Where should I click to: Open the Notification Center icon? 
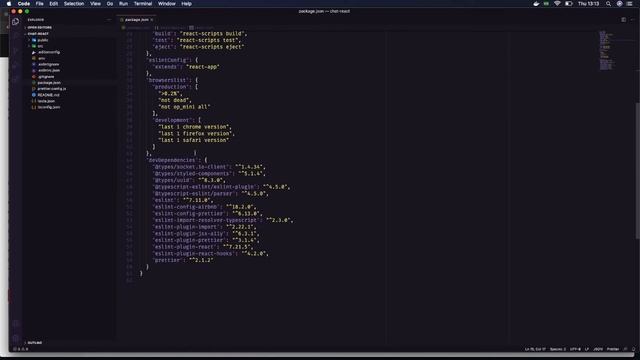(x=630, y=4)
